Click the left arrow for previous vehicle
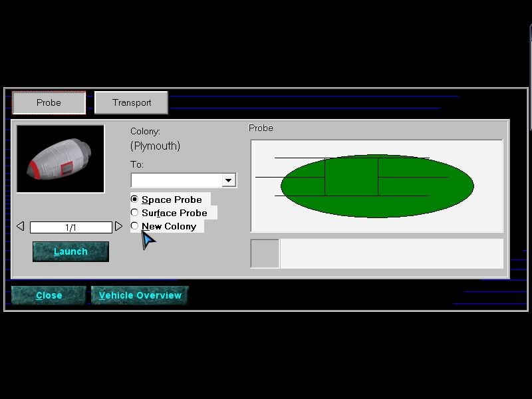Viewport: 532px width, 399px height. coord(20,227)
